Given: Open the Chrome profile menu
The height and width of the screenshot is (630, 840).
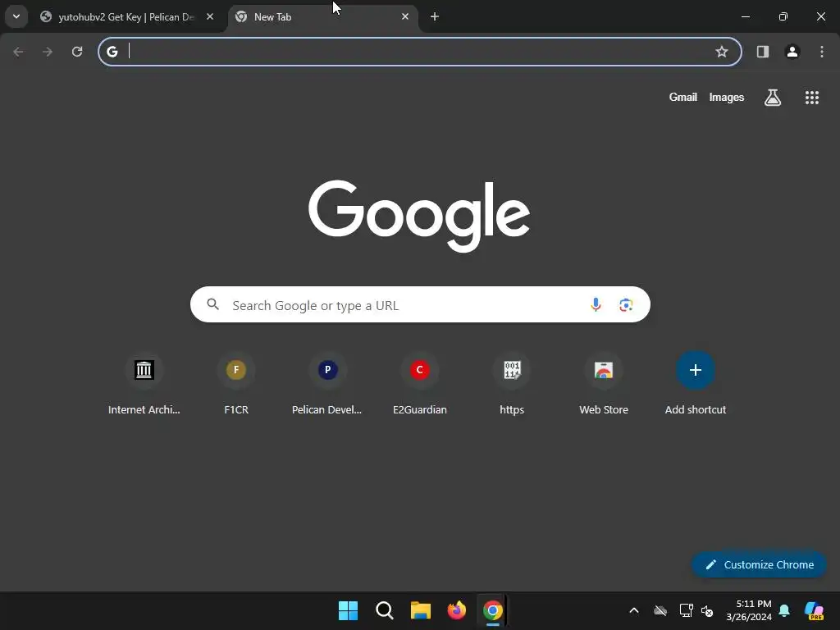Looking at the screenshot, I should [x=792, y=52].
